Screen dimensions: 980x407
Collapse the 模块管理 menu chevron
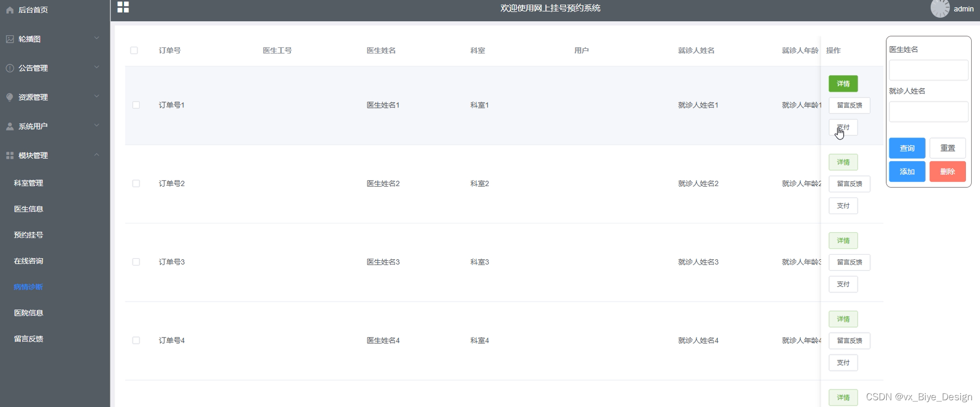(x=96, y=155)
